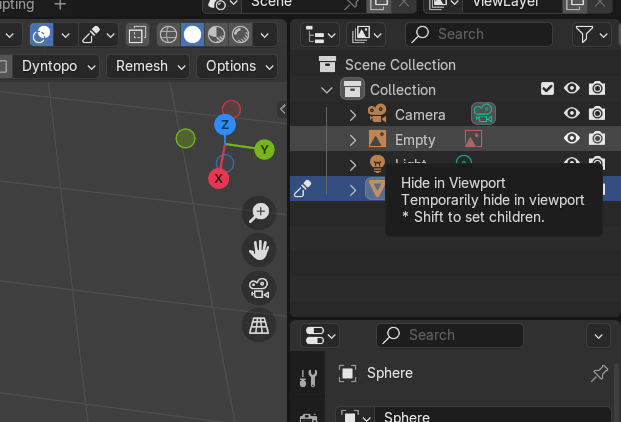Switch to material preview shading
The width and height of the screenshot is (621, 422).
216,35
